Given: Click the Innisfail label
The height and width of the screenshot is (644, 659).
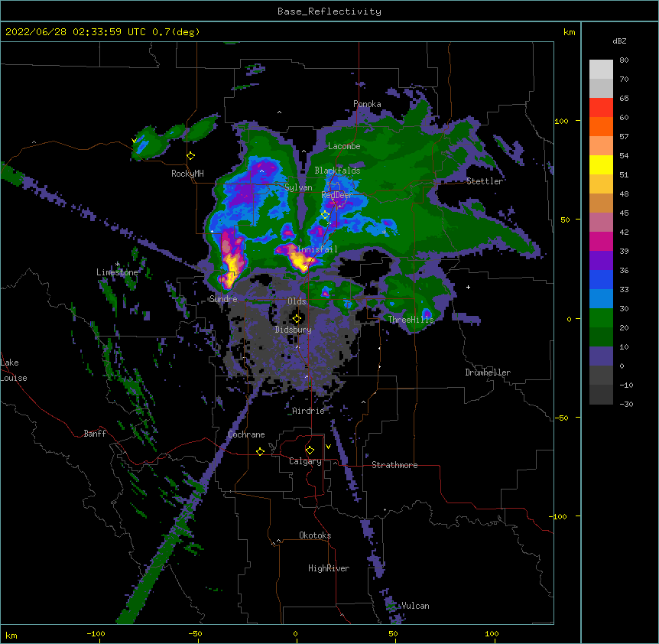Looking at the screenshot, I should coord(317,249).
